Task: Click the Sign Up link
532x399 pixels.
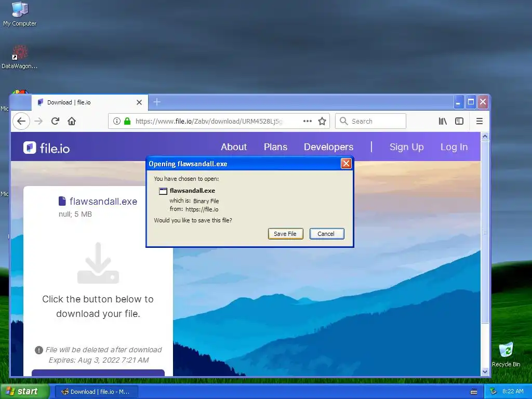Action: tap(406, 147)
